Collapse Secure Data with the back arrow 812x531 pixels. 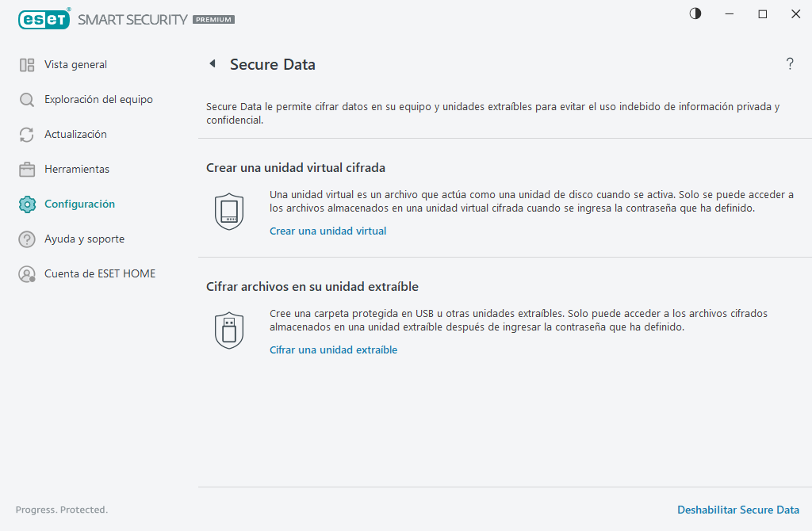click(212, 63)
